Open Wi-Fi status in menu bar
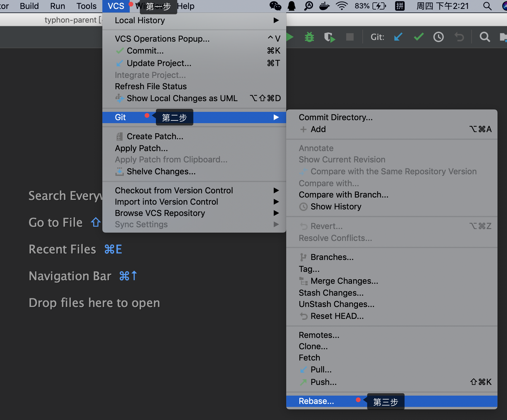The height and width of the screenshot is (420, 507). 342,6
